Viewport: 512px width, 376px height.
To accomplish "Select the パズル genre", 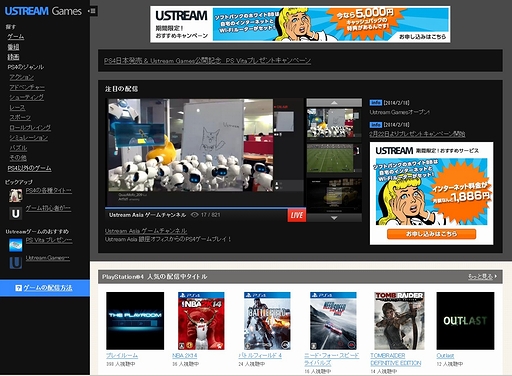I will coord(18,148).
